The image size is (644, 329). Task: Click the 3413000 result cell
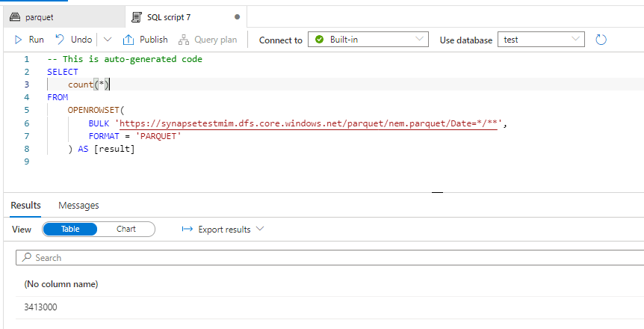pyautogui.click(x=41, y=307)
